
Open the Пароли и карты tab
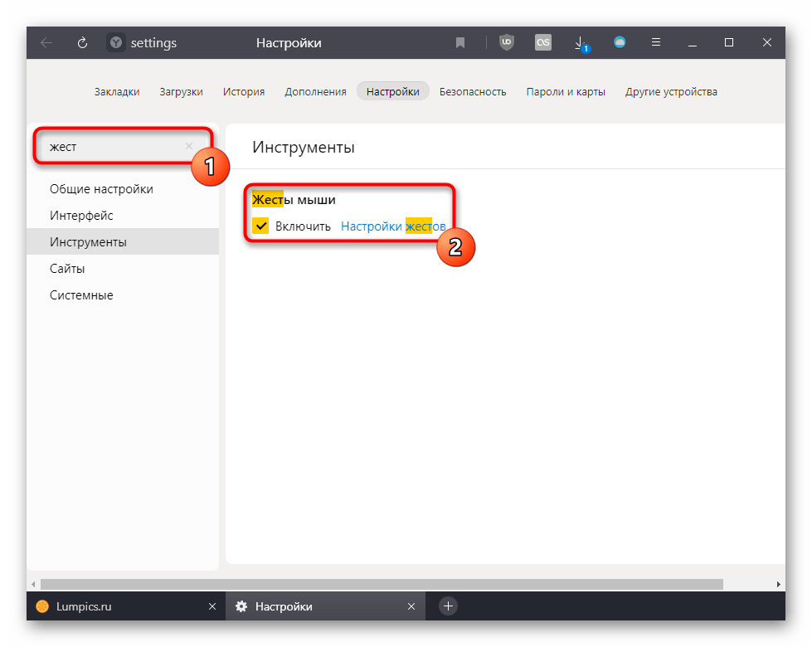566,92
